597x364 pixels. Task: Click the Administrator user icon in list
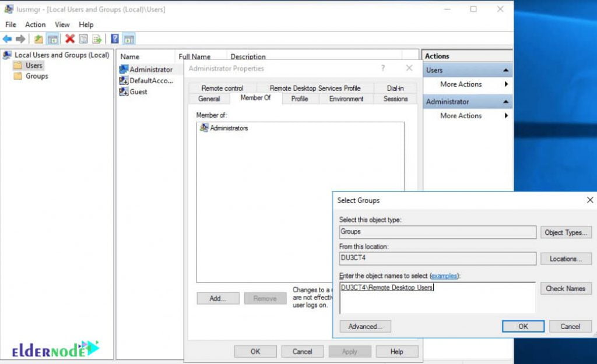(x=124, y=69)
